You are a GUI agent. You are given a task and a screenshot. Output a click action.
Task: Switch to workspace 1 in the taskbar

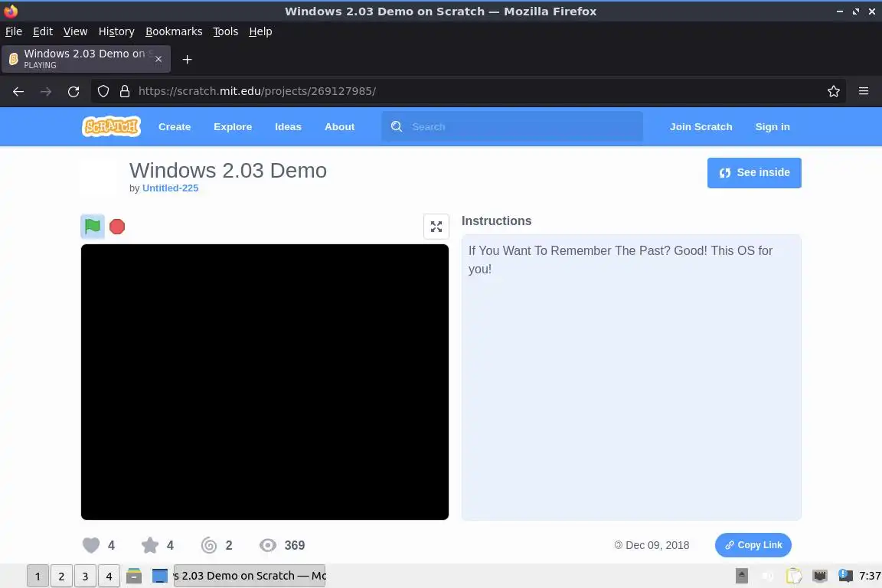[38, 576]
